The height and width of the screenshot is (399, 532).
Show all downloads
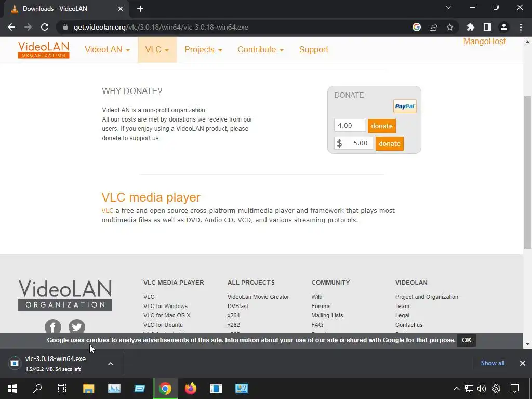point(493,363)
